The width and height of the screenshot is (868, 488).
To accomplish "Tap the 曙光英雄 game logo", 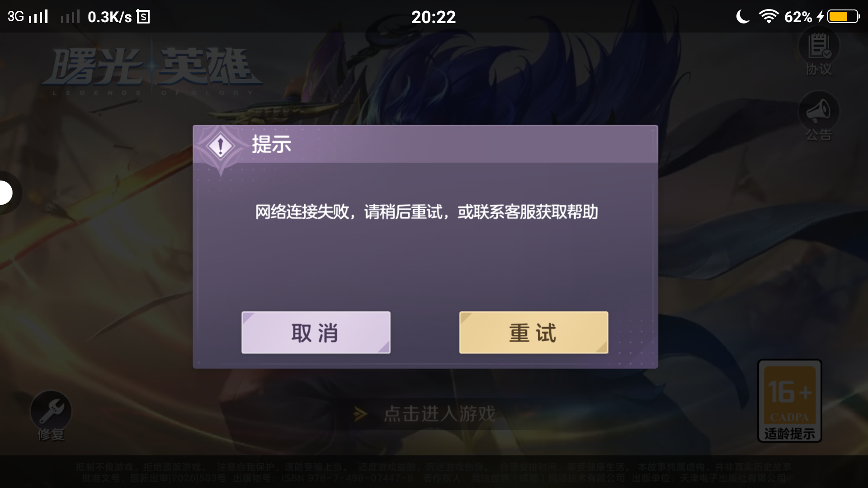I will [x=152, y=70].
